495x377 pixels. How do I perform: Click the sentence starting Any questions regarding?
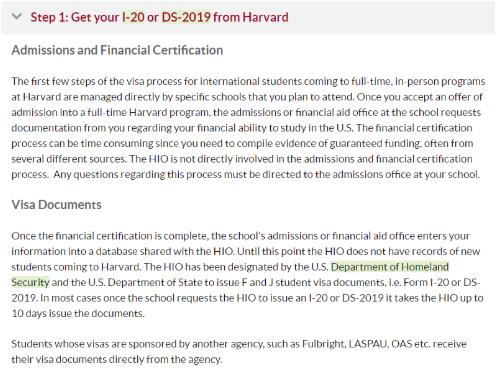coord(266,174)
